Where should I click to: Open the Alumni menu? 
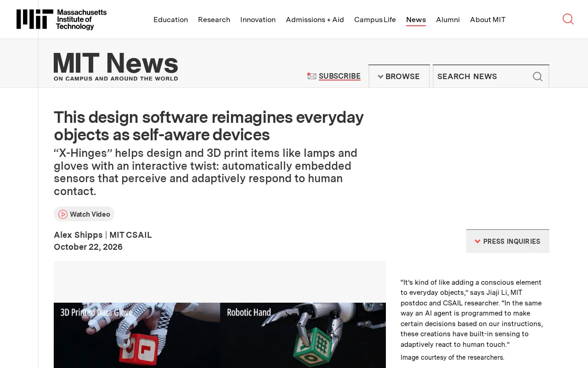tap(448, 19)
